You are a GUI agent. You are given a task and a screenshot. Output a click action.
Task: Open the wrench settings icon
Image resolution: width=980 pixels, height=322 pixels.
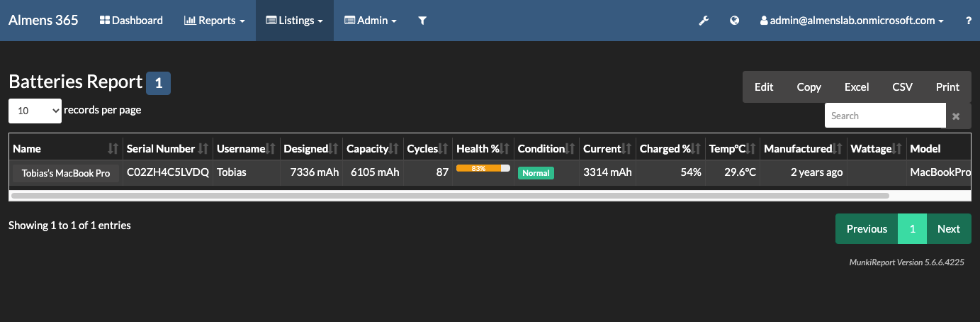point(704,21)
